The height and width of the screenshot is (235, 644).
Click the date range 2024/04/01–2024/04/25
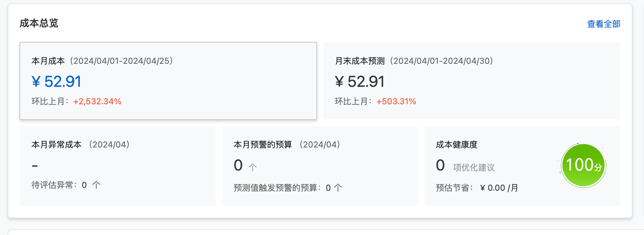point(121,60)
